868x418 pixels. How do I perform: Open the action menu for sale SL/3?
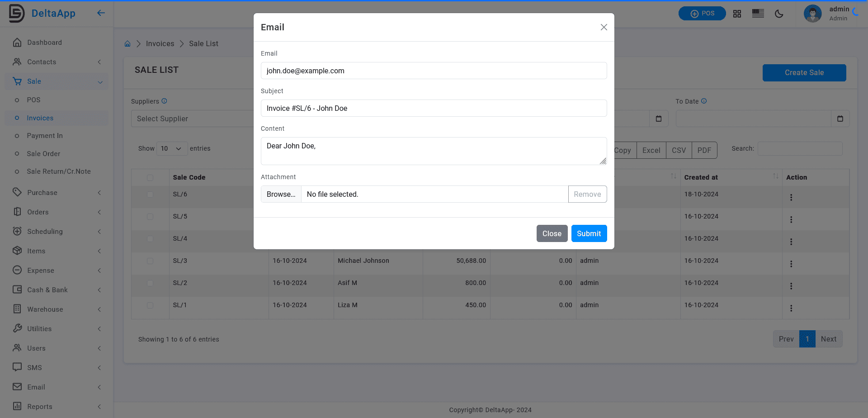[791, 264]
